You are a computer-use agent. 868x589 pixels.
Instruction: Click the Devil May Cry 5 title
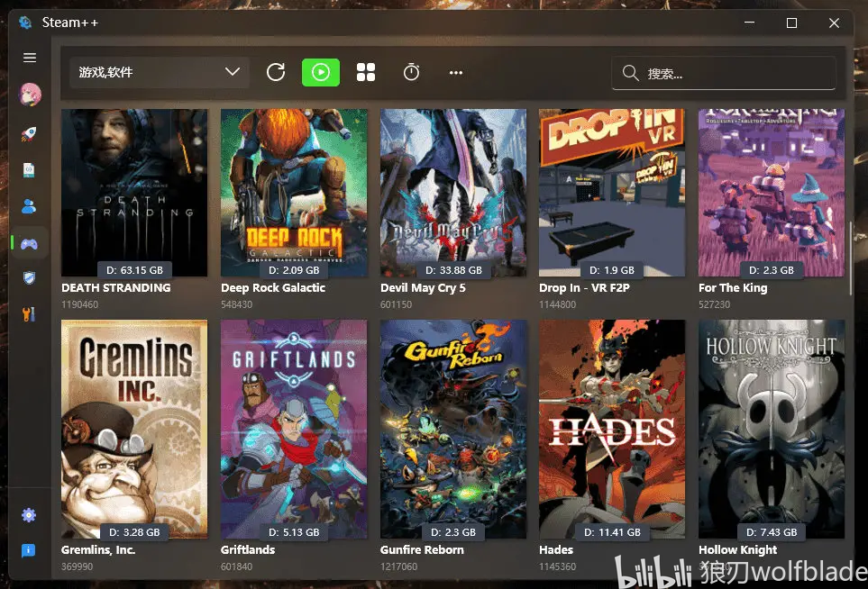click(x=423, y=287)
